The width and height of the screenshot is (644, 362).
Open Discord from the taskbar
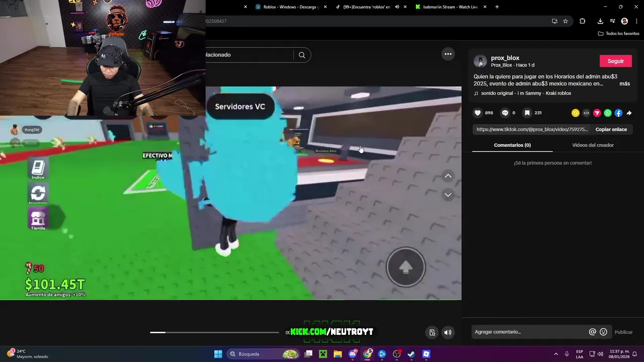[353, 354]
